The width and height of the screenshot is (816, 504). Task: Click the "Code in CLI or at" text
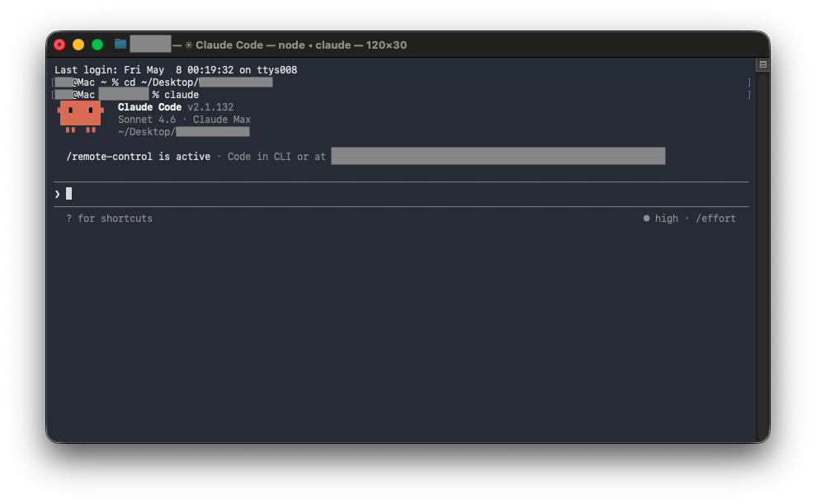[x=276, y=157]
